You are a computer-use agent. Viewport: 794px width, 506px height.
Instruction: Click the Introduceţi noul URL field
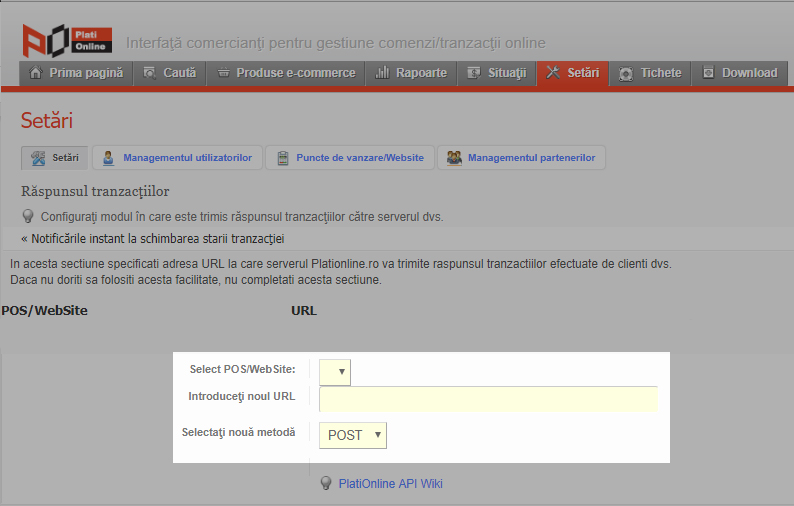click(488, 399)
